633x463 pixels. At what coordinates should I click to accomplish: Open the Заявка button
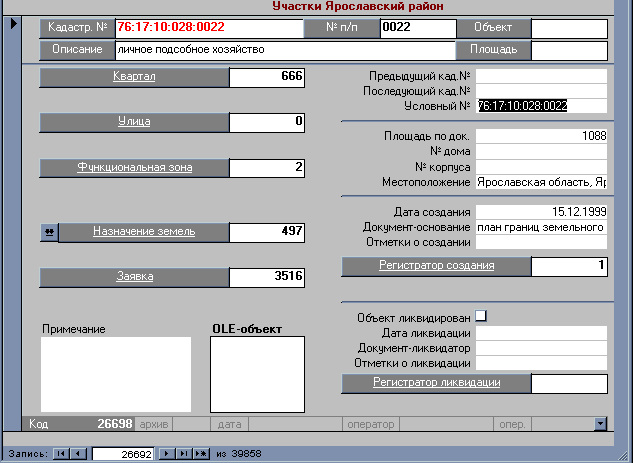(134, 276)
